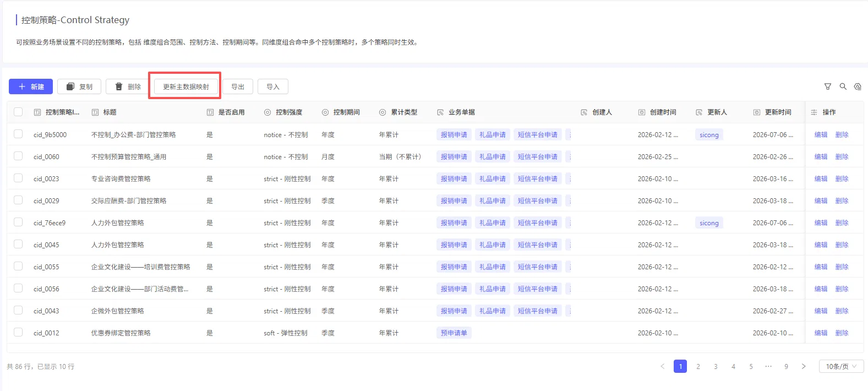Image resolution: width=868 pixels, height=391 pixels.
Task: Click the 标题 column header icon
Action: coord(95,112)
